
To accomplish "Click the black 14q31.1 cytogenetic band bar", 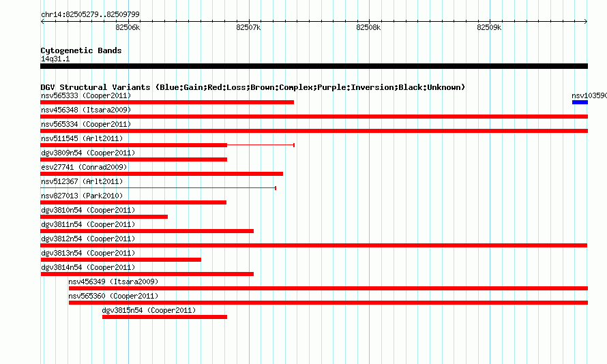I will point(314,66).
